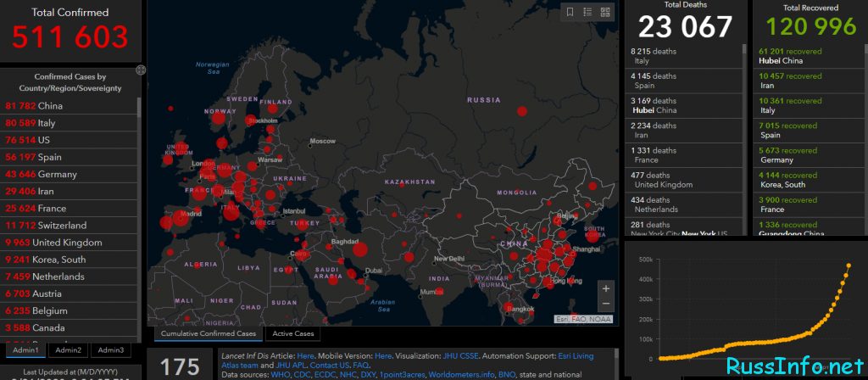Expand the confirmed cases panel with corner icon

point(142,70)
